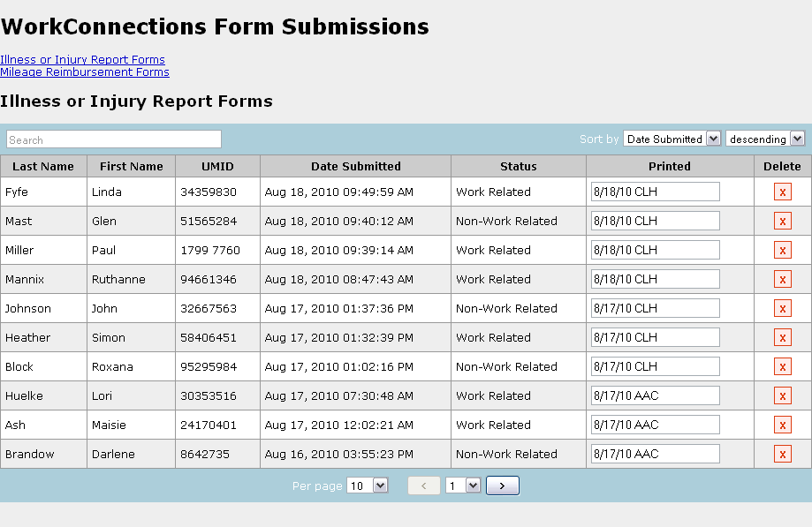Open the descending sort order dropdown
The image size is (812, 527).
point(765,139)
